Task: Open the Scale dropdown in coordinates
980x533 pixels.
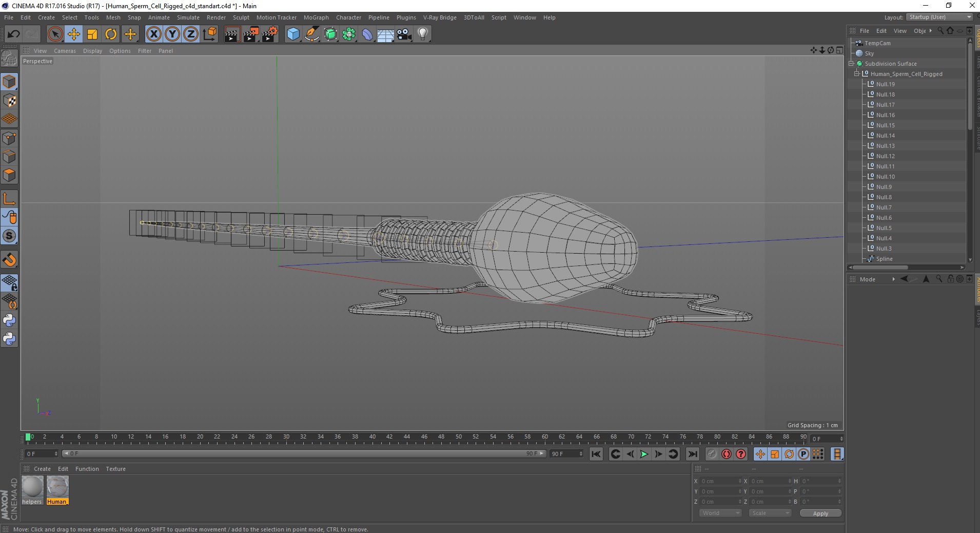Action: (770, 513)
